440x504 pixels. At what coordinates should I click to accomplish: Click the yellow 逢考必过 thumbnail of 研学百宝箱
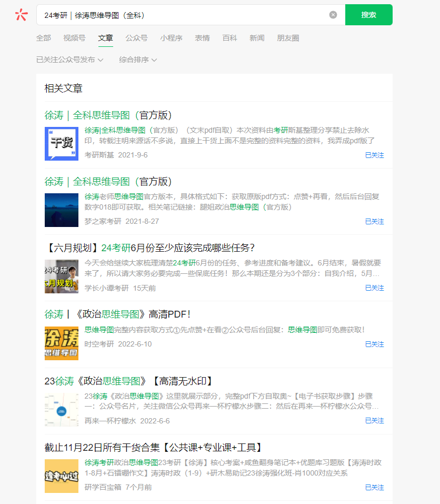(x=62, y=476)
